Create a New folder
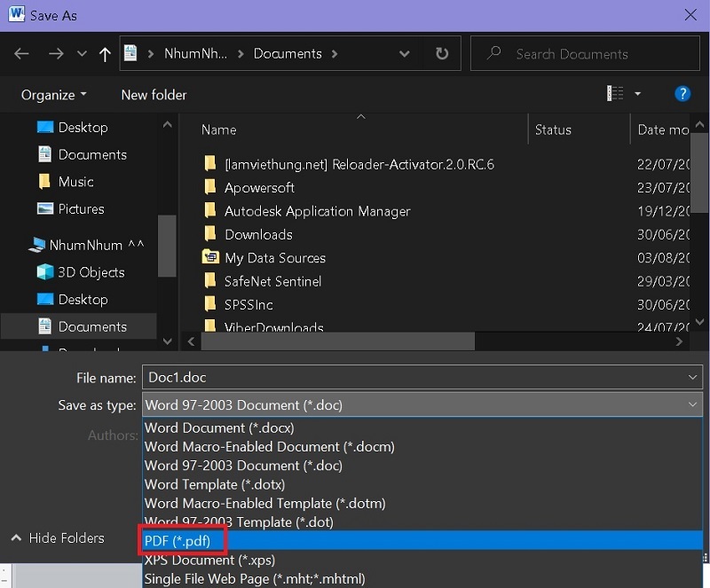This screenshot has width=710, height=588. [153, 95]
